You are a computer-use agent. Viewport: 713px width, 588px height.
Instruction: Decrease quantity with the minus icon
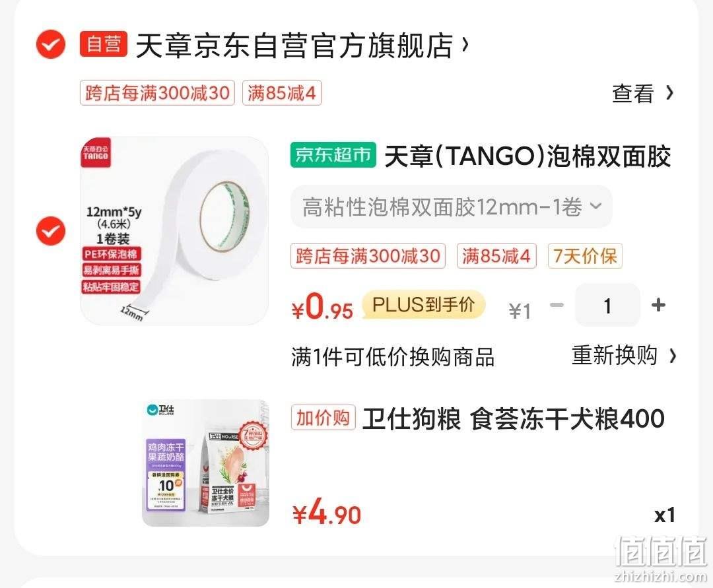point(557,305)
